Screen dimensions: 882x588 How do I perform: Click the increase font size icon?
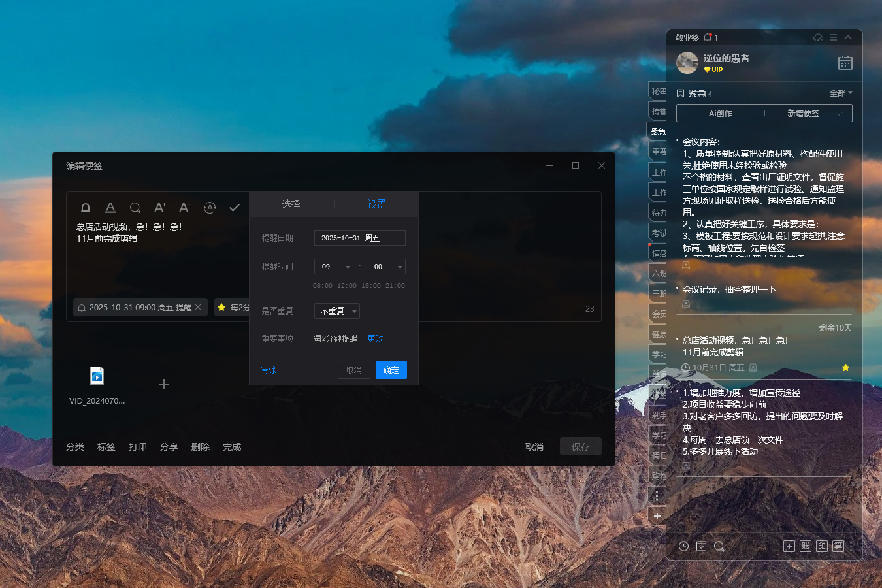(x=159, y=208)
